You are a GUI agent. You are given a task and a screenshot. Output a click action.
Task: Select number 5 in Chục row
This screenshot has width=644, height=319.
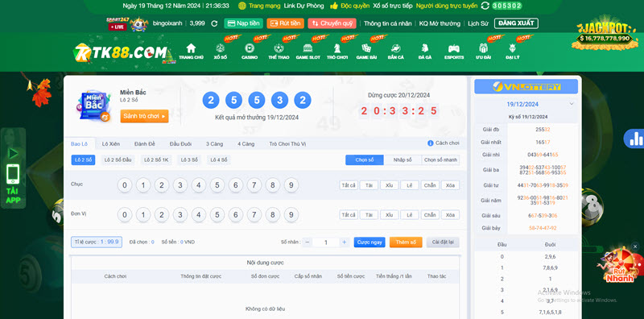tap(217, 185)
